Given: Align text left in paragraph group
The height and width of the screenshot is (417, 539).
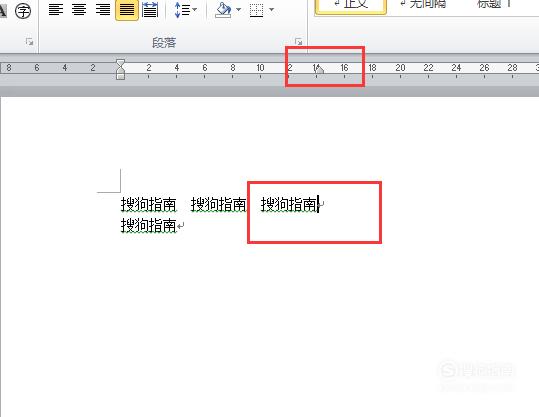Looking at the screenshot, I should point(56,10).
